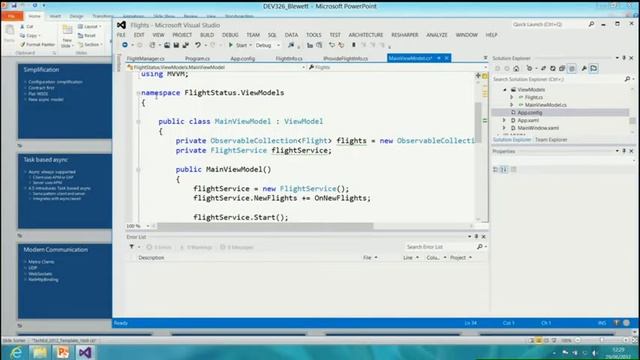Click Format Painter in PowerPoint ribbon
Image resolution: width=640 pixels, height=360 pixels.
pyautogui.click(x=38, y=44)
